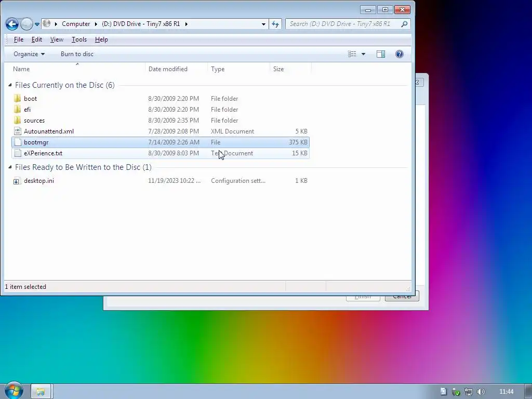This screenshot has height=399, width=532.
Task: Click the Explorer taskbar button
Action: [x=41, y=392]
